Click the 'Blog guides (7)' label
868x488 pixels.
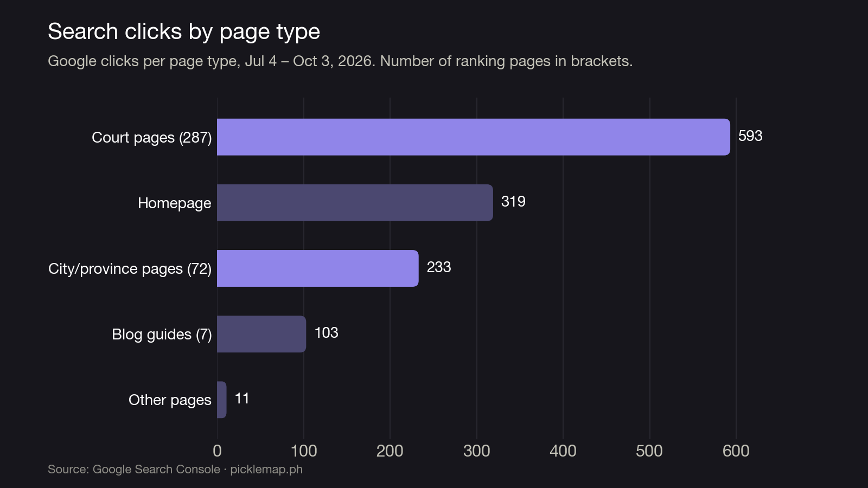(x=162, y=335)
